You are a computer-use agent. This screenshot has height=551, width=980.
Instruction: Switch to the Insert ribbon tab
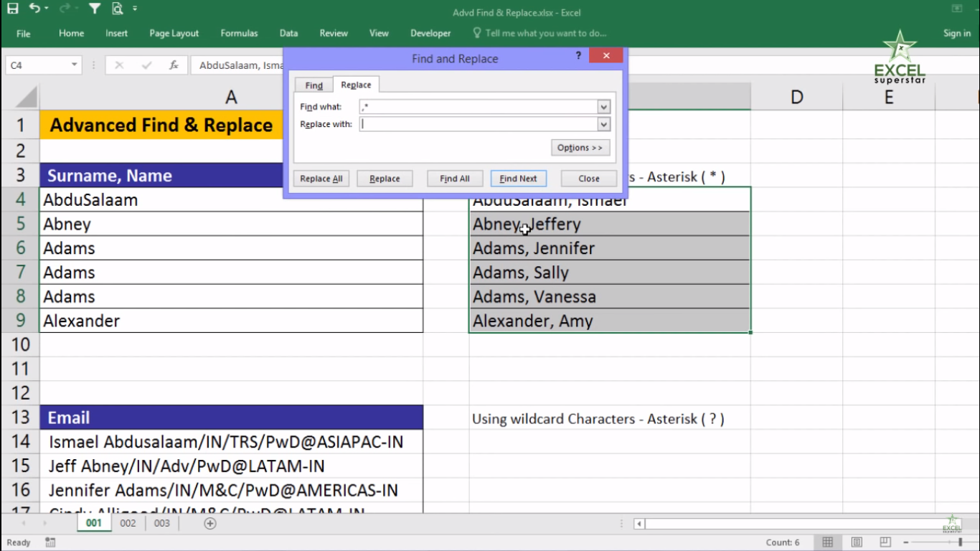tap(116, 33)
